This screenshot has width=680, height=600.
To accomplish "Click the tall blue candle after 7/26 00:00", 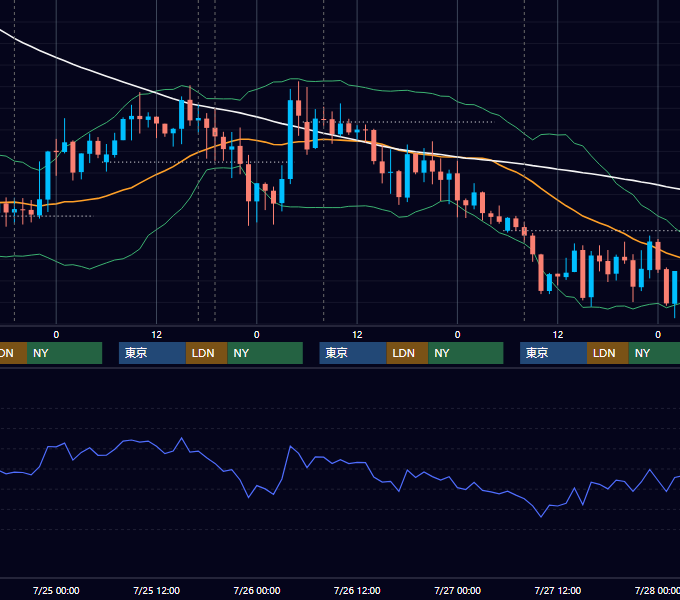I will (x=290, y=139).
